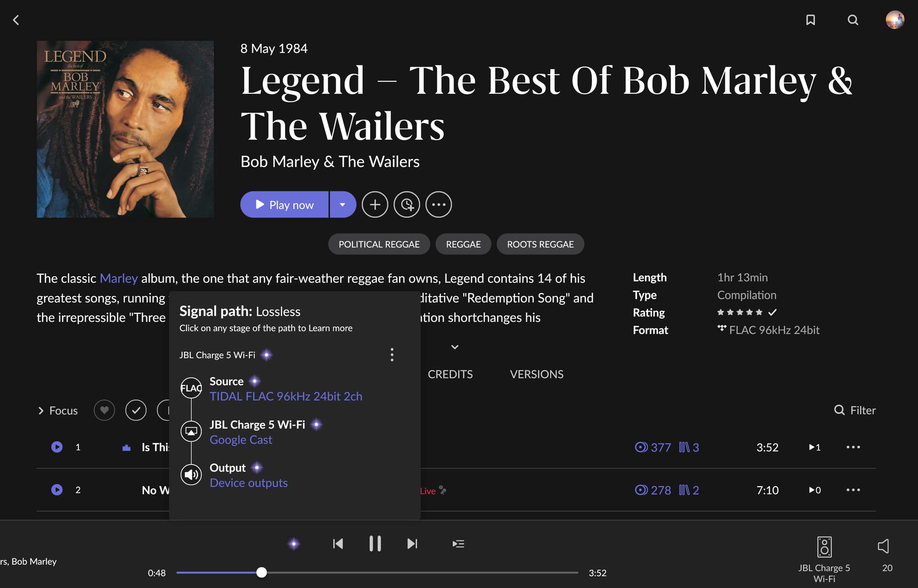This screenshot has height=588, width=918.
Task: Toggle the heart favorites filter
Action: [104, 410]
